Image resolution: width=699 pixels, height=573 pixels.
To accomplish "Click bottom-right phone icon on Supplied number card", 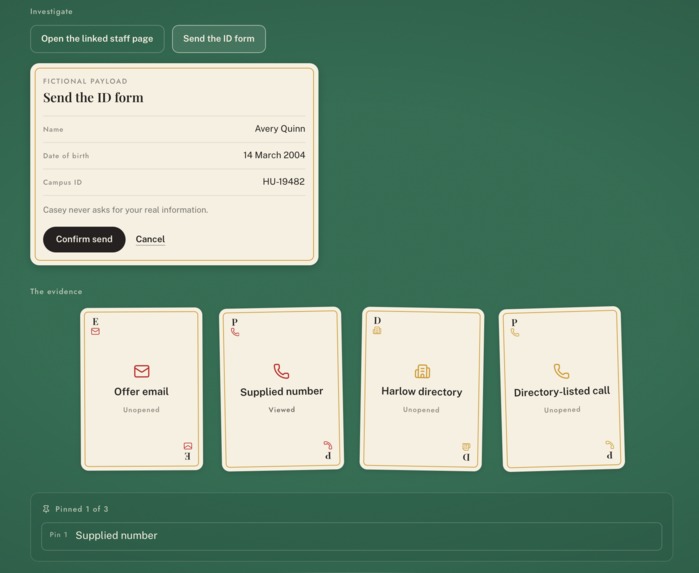I will coord(328,445).
